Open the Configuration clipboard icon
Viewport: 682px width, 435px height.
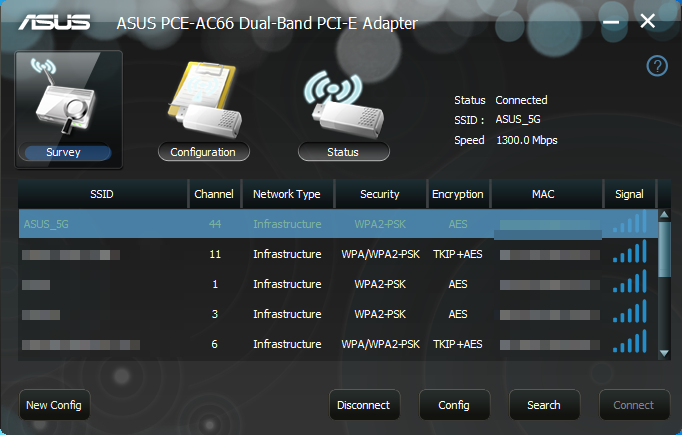[204, 101]
